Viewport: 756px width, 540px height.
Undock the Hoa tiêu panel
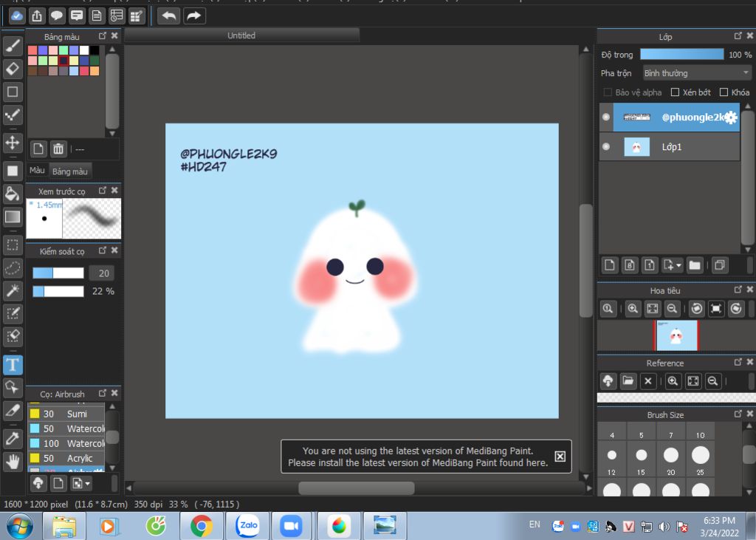[738, 289]
